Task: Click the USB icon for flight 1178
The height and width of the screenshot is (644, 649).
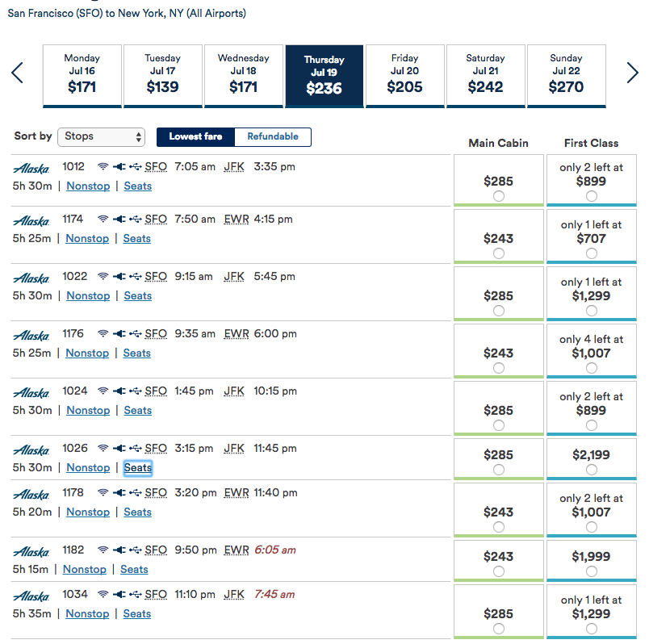Action: 136,493
